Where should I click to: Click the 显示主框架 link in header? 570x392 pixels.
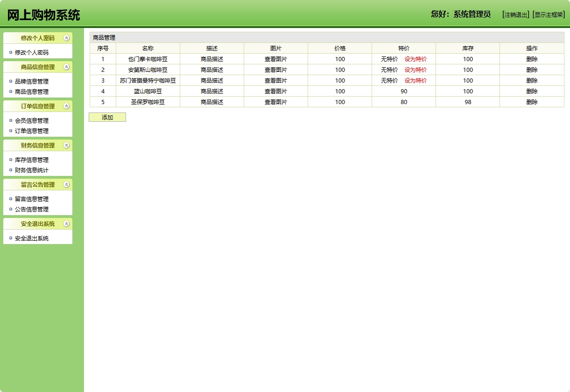coord(549,14)
